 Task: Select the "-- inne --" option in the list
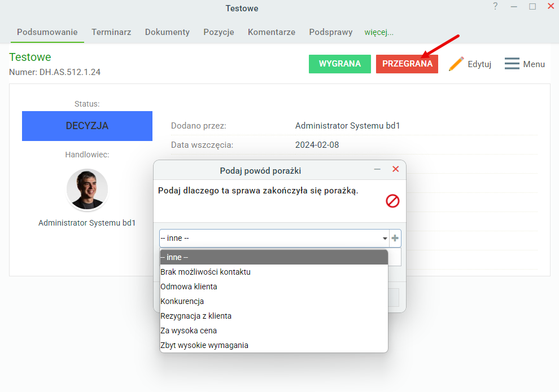(x=274, y=257)
